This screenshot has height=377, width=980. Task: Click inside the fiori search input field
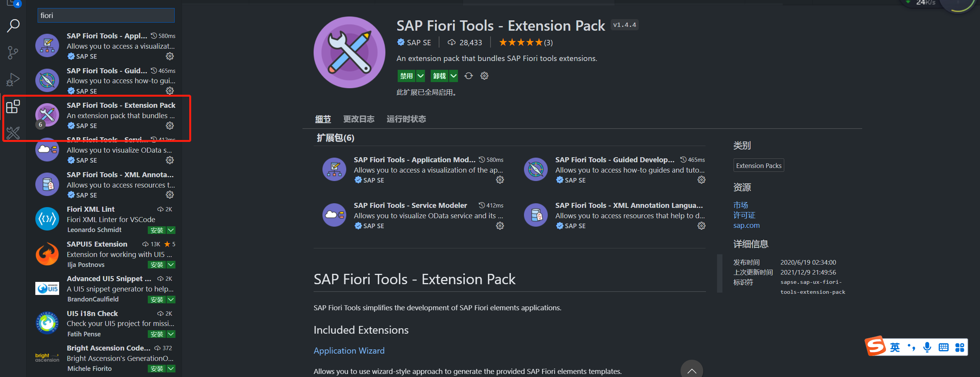(x=106, y=15)
